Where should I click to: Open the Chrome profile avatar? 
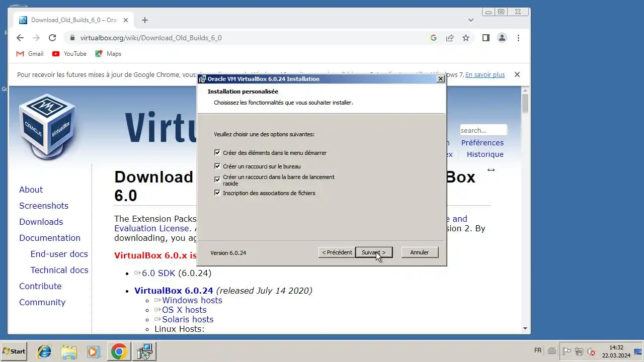pos(502,38)
